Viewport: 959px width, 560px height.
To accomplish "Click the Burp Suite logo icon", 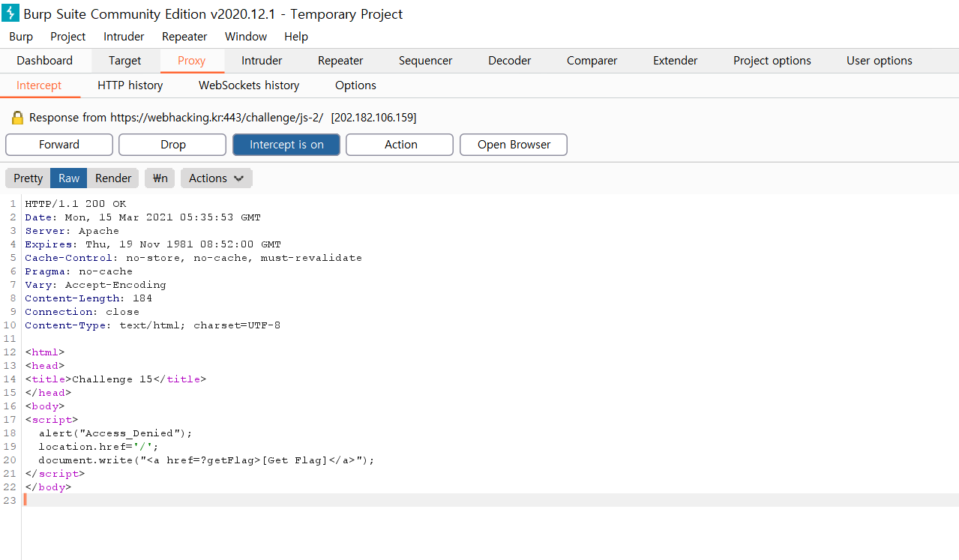I will coord(10,13).
